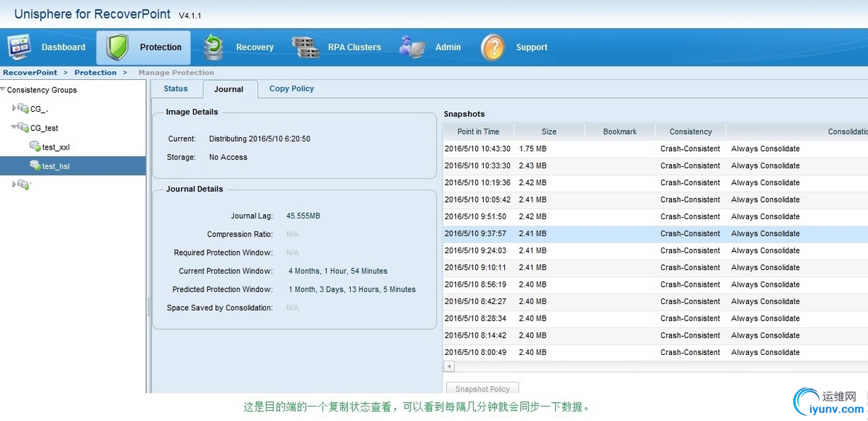Select snapshot 2016/5/10 10:19:36
Image resolution: width=868 pixels, height=421 pixels.
(655, 183)
